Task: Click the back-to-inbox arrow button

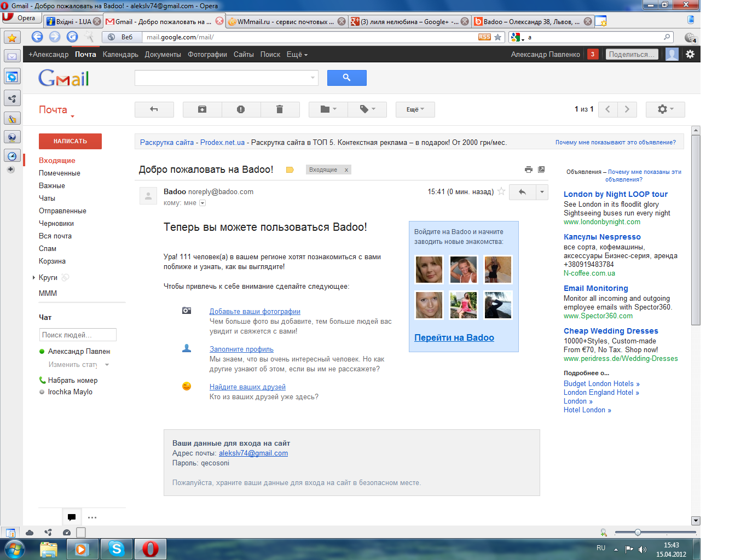Action: click(154, 109)
